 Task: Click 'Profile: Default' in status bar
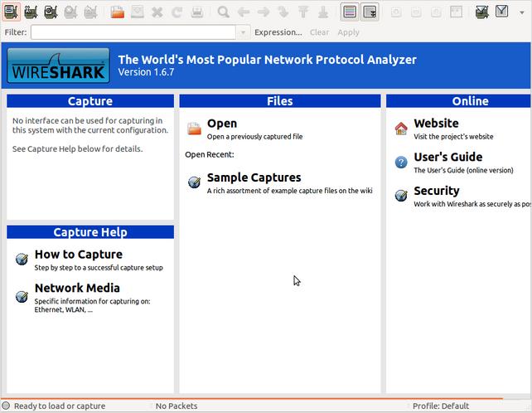(x=441, y=406)
